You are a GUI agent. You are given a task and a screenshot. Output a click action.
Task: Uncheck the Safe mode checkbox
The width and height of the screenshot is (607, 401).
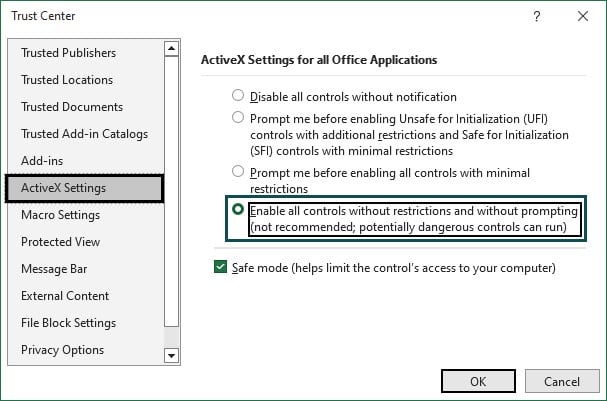click(x=220, y=267)
